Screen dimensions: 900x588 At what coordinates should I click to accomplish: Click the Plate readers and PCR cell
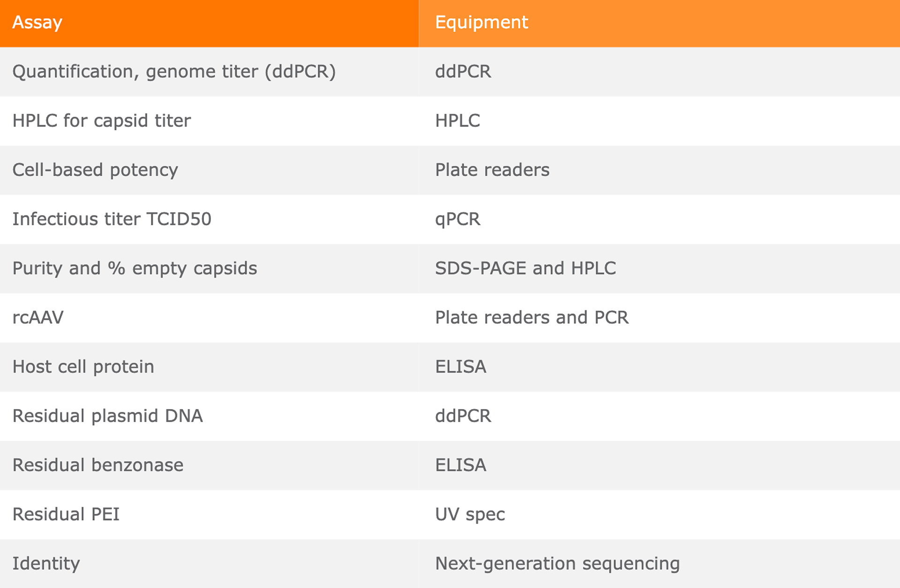click(x=659, y=318)
